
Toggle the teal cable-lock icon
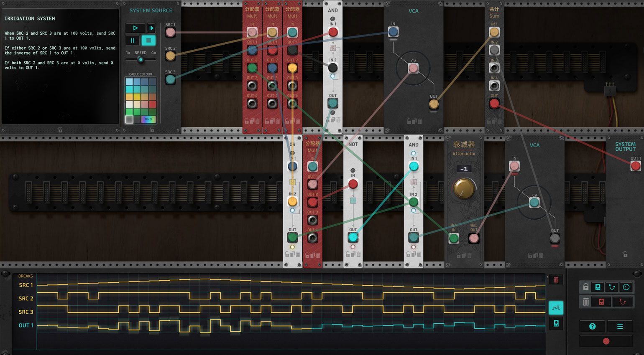coord(612,287)
